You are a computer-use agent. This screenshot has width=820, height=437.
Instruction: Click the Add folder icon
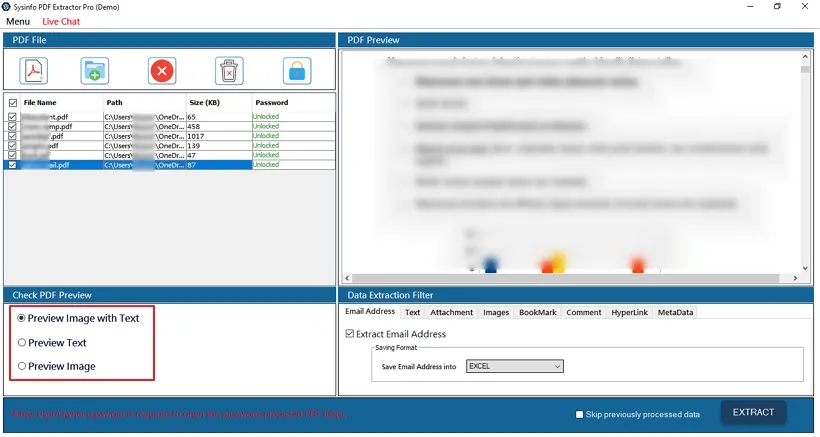(x=95, y=71)
